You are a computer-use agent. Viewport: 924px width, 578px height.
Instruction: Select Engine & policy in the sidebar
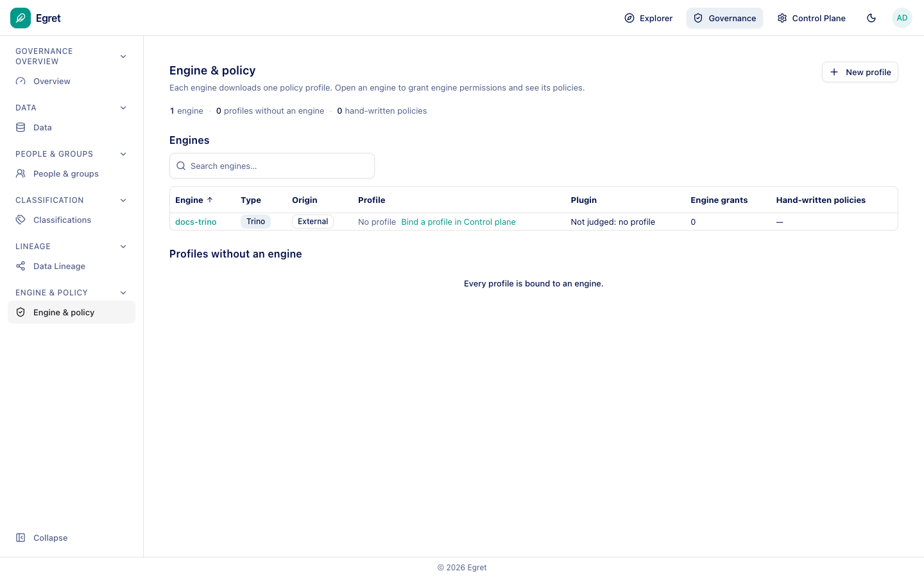[x=71, y=312]
